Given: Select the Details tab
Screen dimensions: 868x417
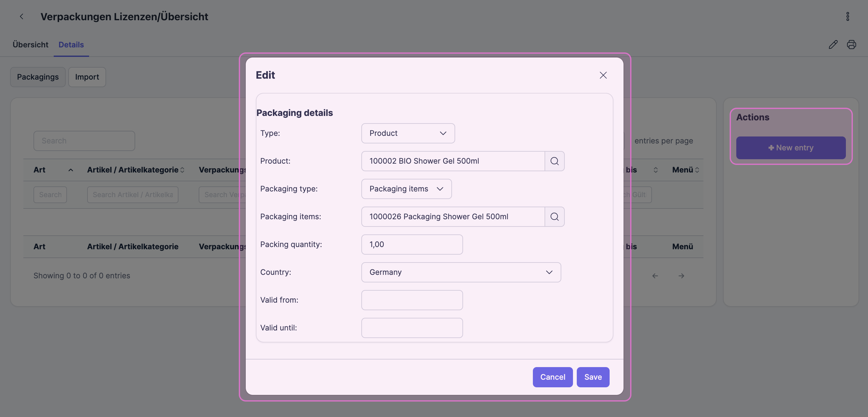Looking at the screenshot, I should [71, 45].
